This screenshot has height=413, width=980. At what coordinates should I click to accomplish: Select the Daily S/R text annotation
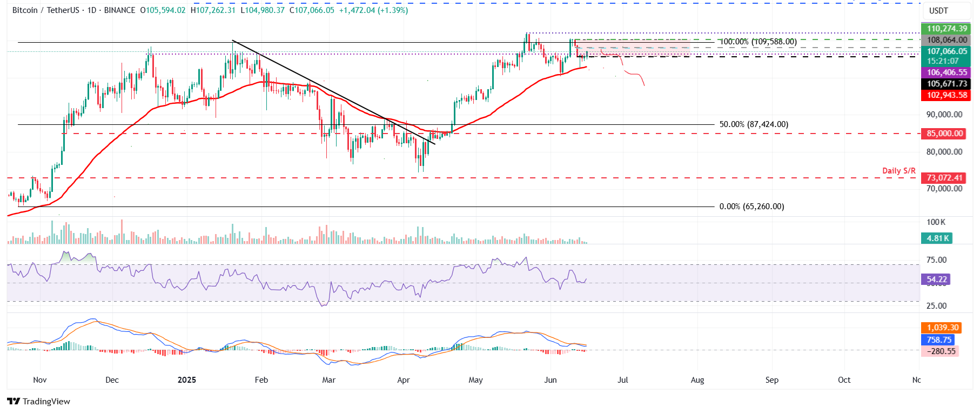tap(898, 171)
